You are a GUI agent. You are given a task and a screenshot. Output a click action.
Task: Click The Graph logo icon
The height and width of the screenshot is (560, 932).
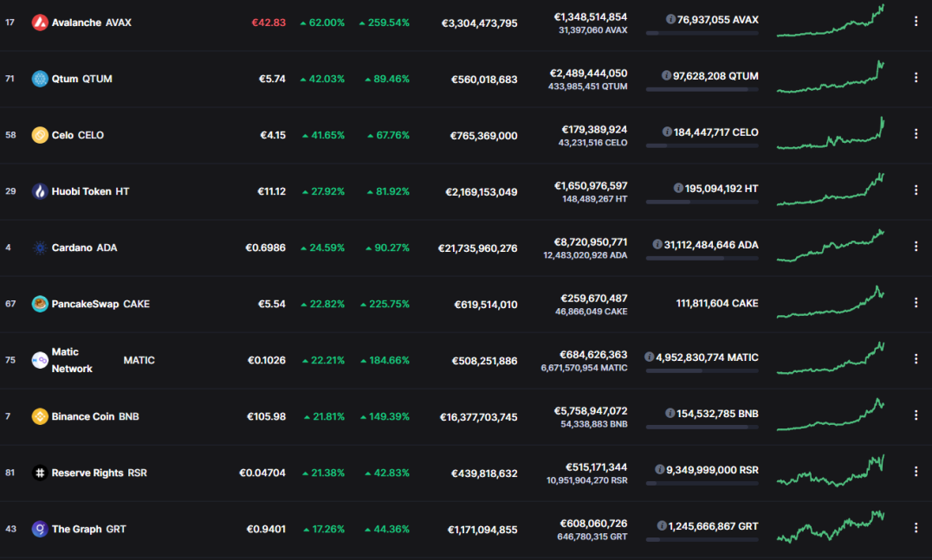point(40,529)
